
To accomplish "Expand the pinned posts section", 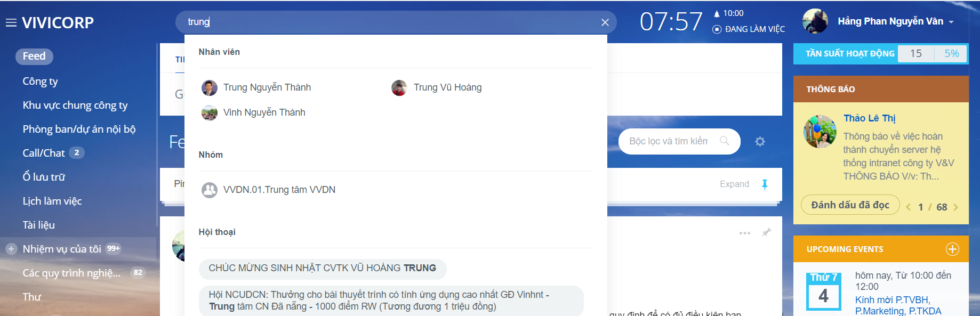I will pyautogui.click(x=734, y=184).
